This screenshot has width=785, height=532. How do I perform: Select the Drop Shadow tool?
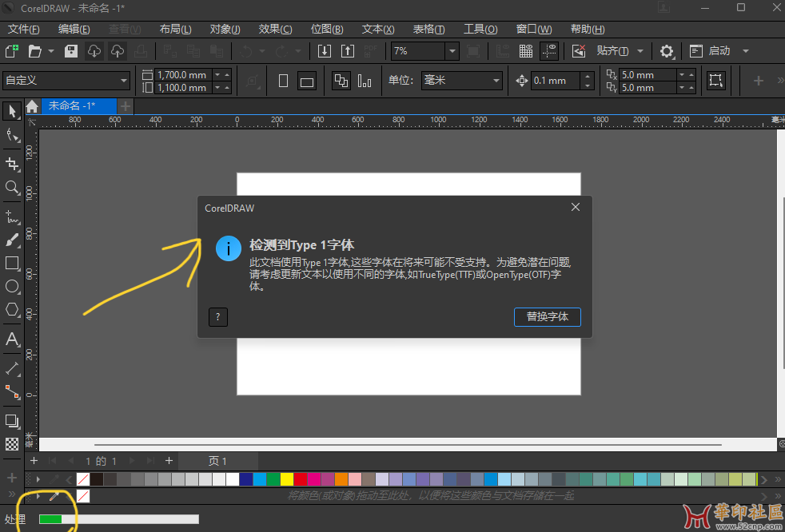(x=12, y=420)
